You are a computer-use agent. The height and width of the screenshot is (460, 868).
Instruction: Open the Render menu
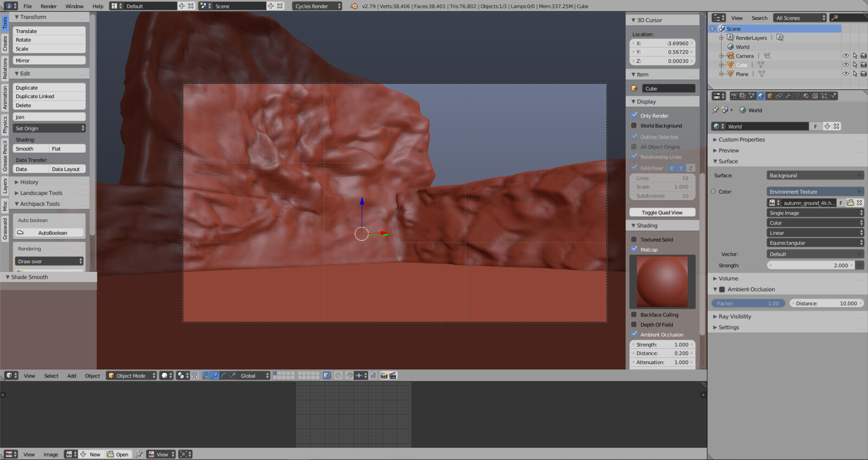tap(48, 6)
